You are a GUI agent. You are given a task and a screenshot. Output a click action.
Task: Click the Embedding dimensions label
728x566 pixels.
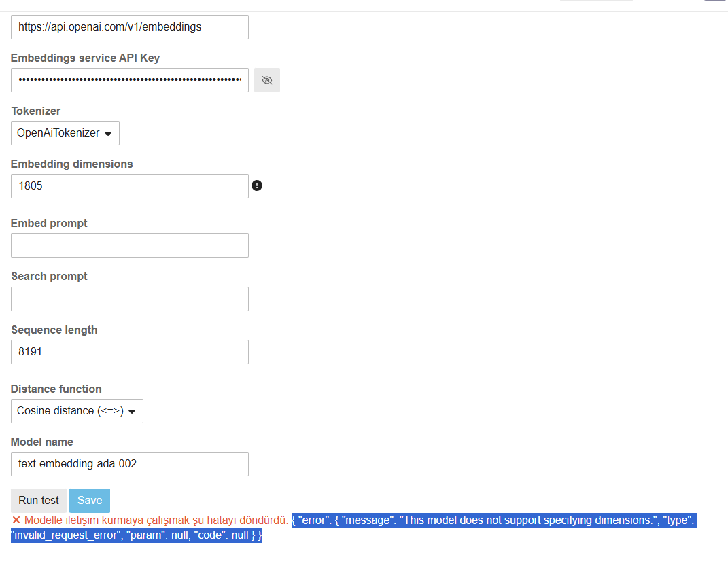pyautogui.click(x=72, y=164)
